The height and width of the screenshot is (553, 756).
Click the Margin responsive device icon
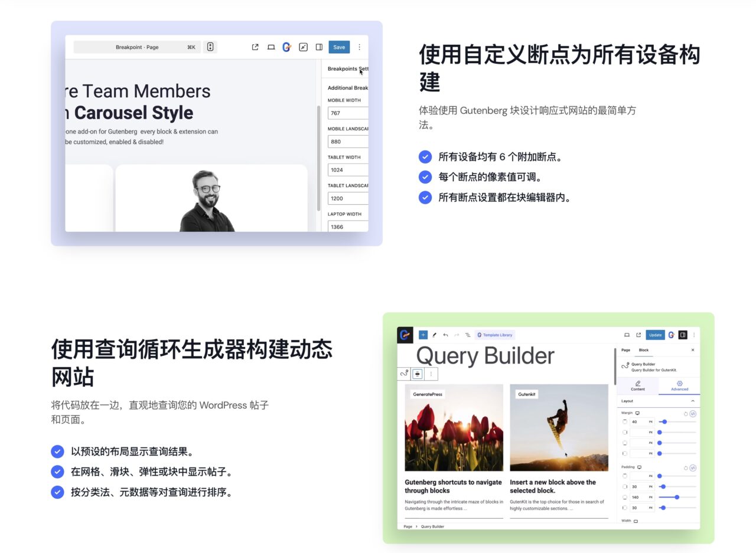click(637, 413)
